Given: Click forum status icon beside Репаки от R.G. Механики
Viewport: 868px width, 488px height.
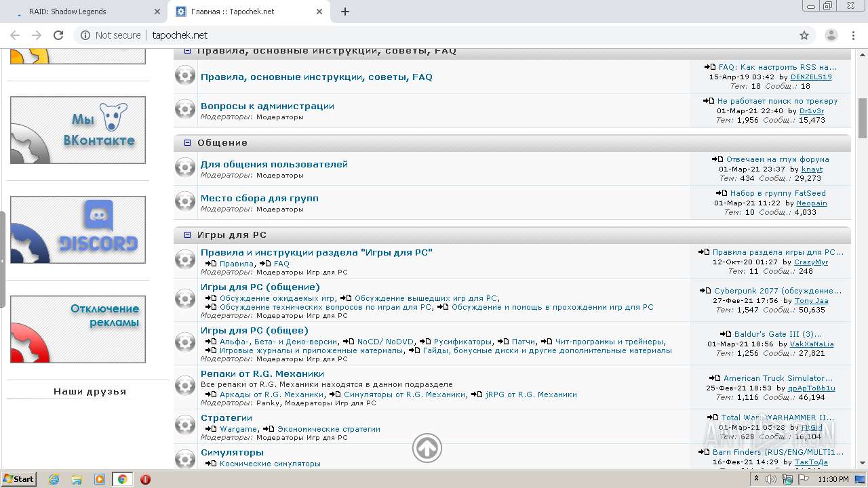Looking at the screenshot, I should tap(185, 386).
